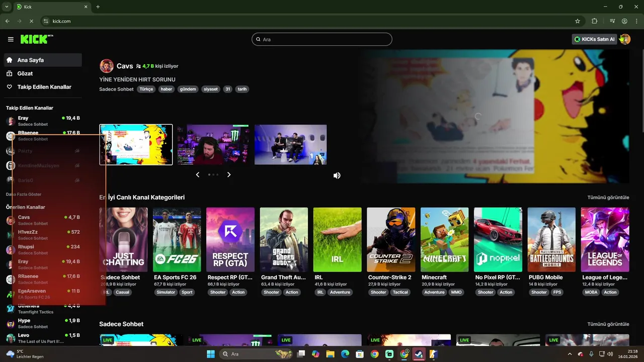The image size is (644, 362).
Task: View site information next to kick.com
Action: point(46,21)
